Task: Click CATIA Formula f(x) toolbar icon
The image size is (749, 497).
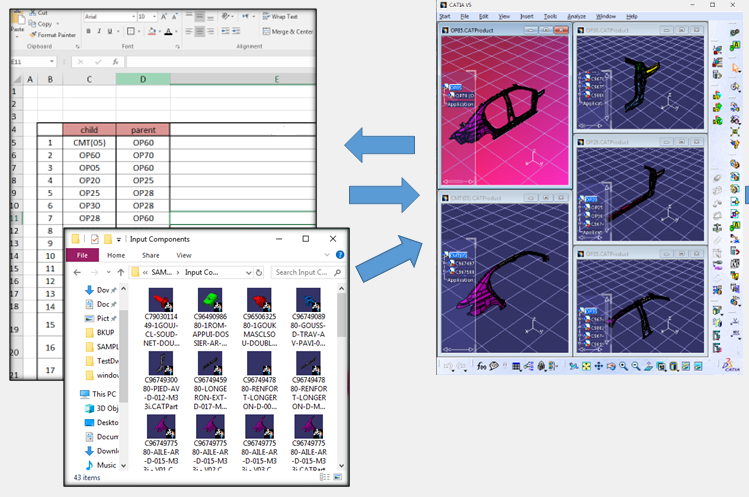Action: tap(482, 366)
